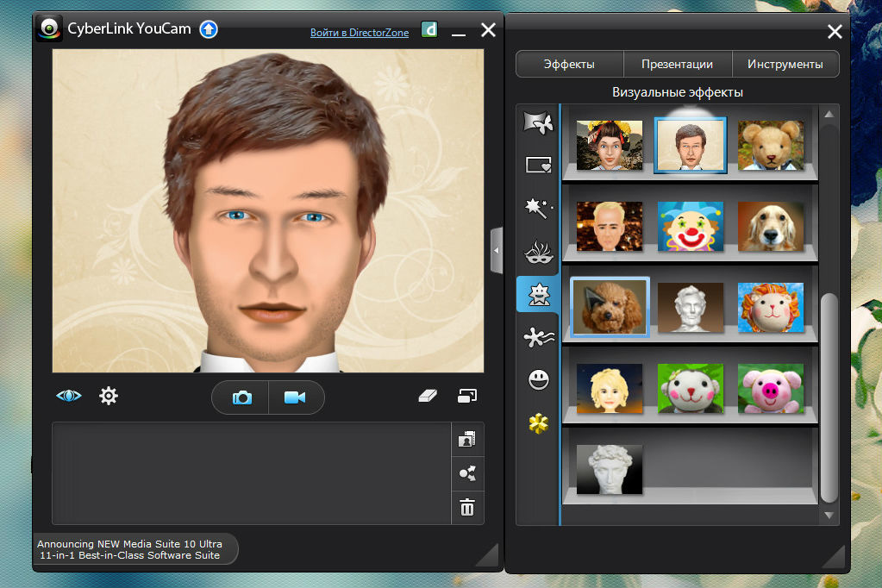Open the captured media library icon
Image resolution: width=882 pixels, height=588 pixels.
(467, 439)
